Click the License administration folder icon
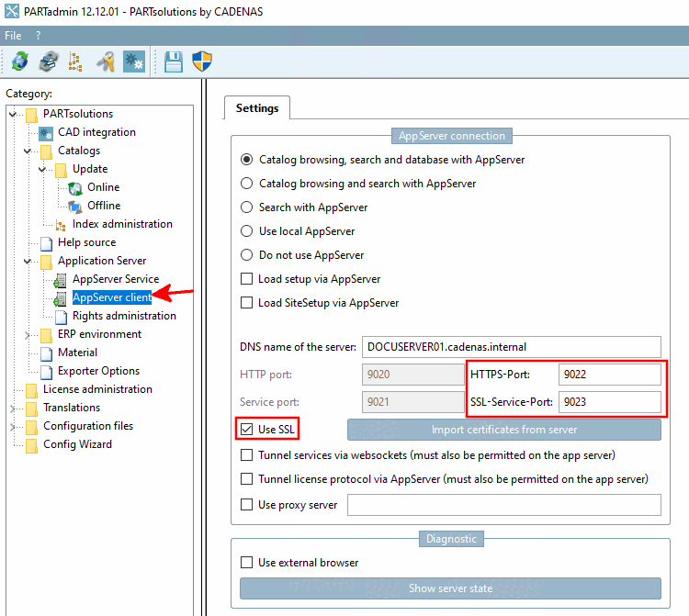Image resolution: width=689 pixels, height=616 pixels. [x=31, y=390]
